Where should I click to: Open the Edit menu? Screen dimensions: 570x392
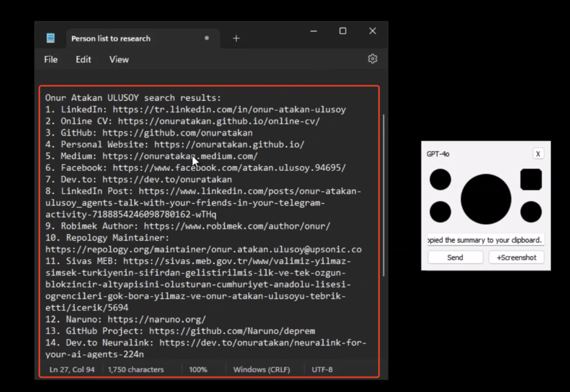click(x=83, y=60)
